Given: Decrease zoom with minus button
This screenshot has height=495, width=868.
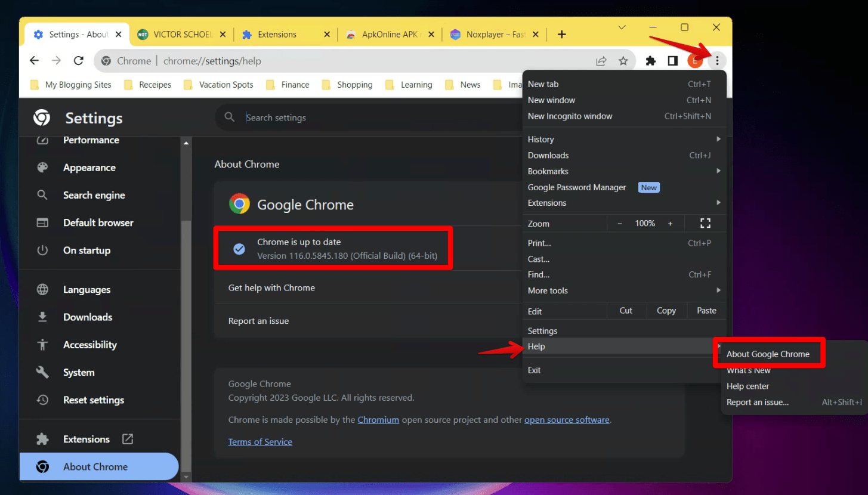Looking at the screenshot, I should (x=619, y=223).
